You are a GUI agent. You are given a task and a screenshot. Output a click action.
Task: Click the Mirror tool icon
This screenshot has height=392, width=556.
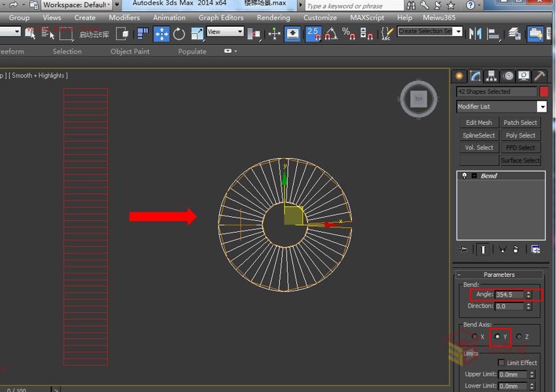point(476,33)
